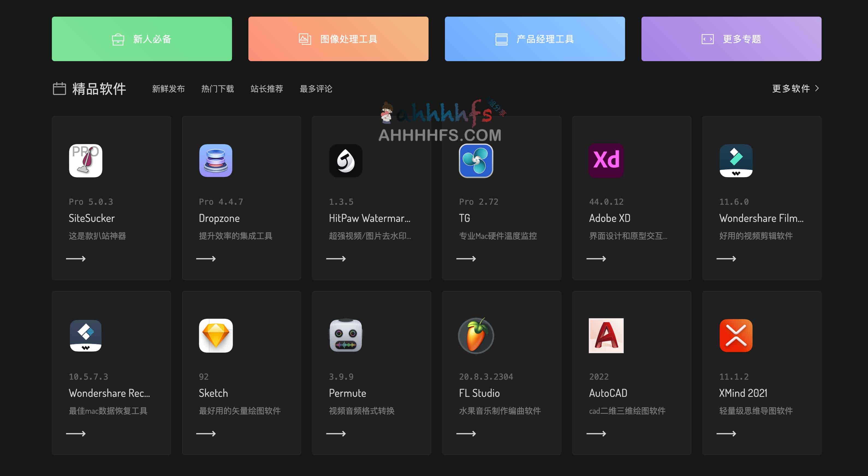
Task: Open the Adobe XD icon
Action: click(606, 161)
